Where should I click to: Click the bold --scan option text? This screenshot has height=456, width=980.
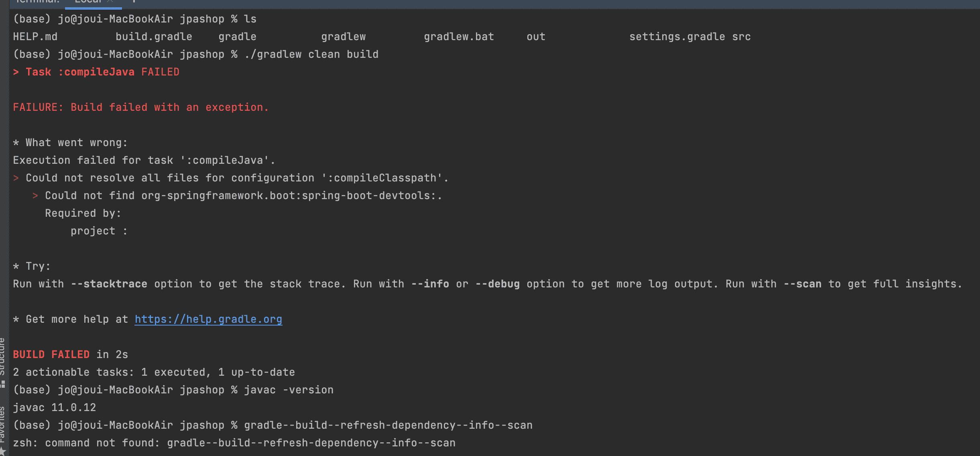(803, 284)
